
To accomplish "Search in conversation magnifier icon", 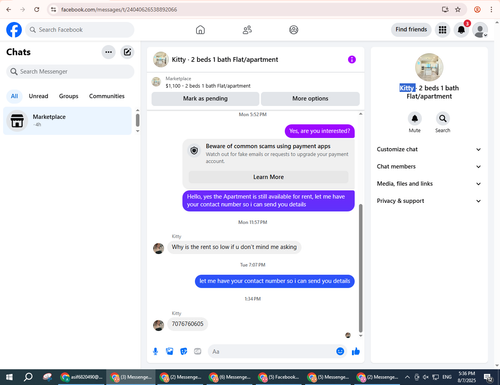I will [443, 119].
